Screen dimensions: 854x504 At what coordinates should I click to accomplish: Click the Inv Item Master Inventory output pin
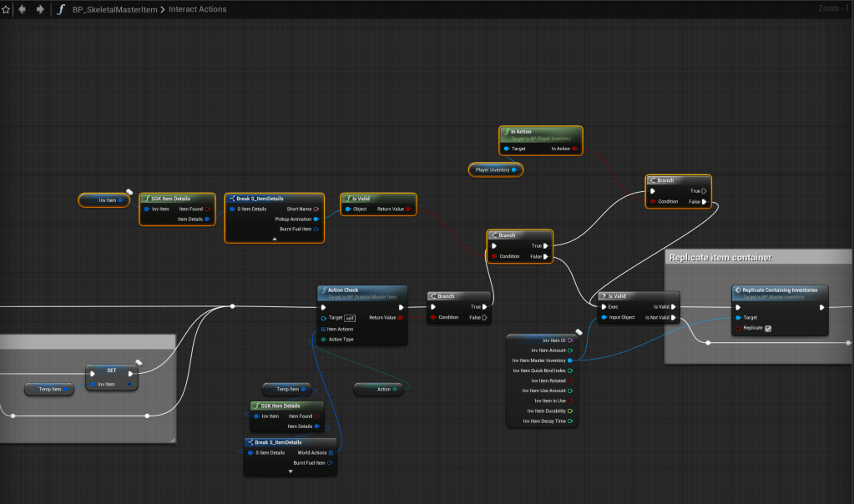(570, 360)
